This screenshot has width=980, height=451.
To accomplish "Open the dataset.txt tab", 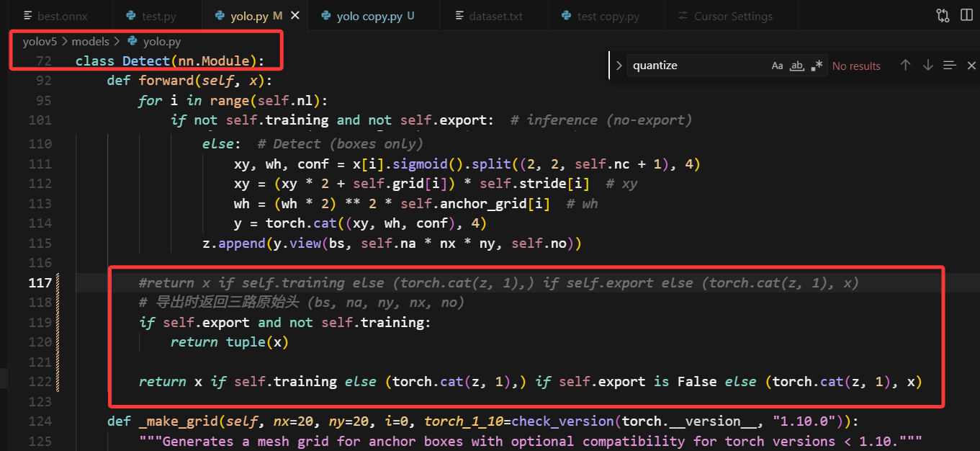I will [495, 16].
